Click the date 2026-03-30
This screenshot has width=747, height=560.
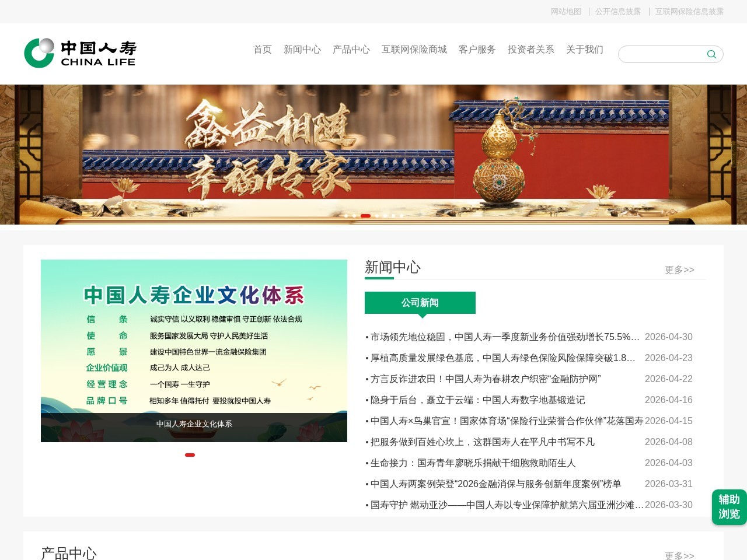click(x=669, y=505)
